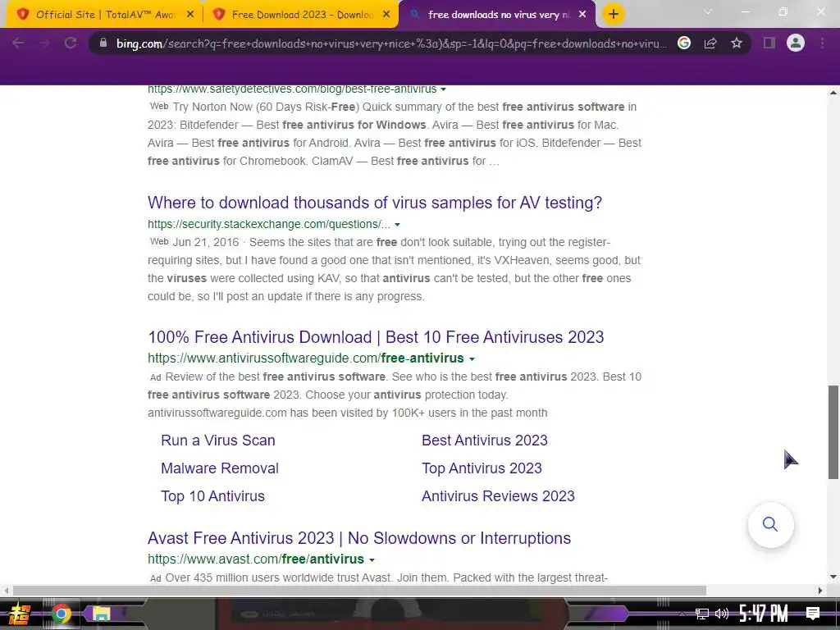
Task: Open Avast Free Antivirus 2023 result
Action: pyautogui.click(x=359, y=538)
